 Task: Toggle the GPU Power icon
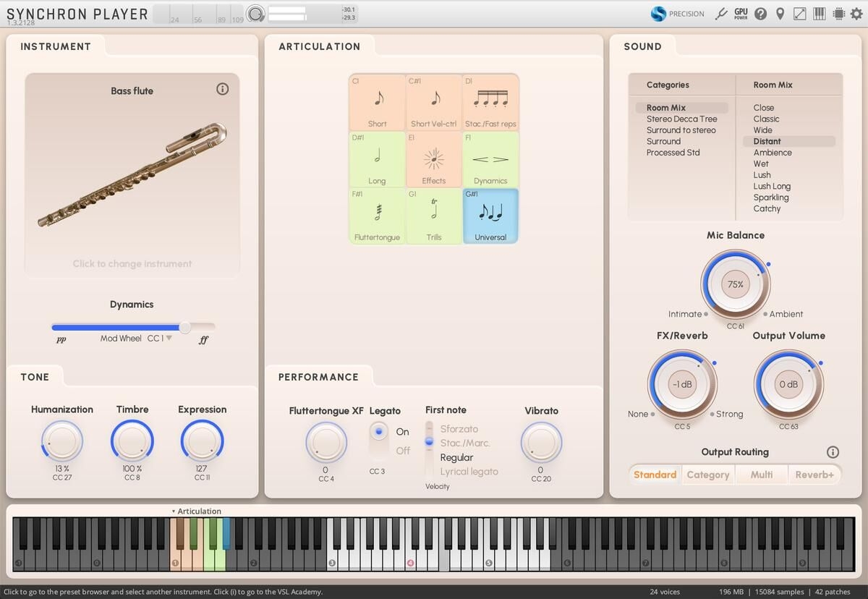click(741, 14)
